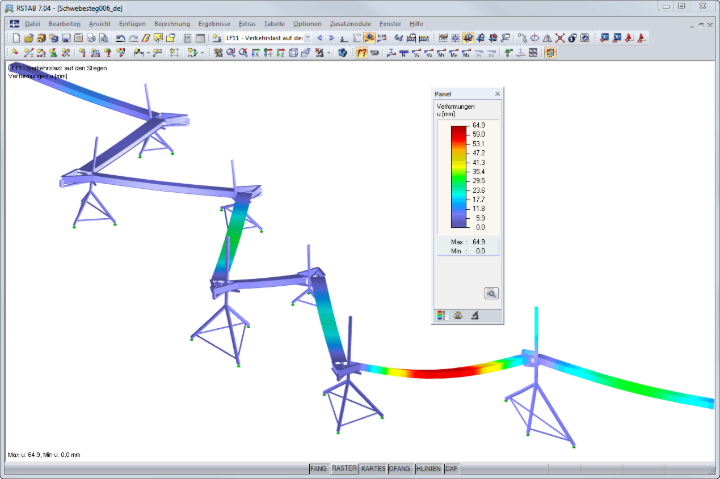This screenshot has width=720, height=479.
Task: Redo the last action
Action: (133, 38)
